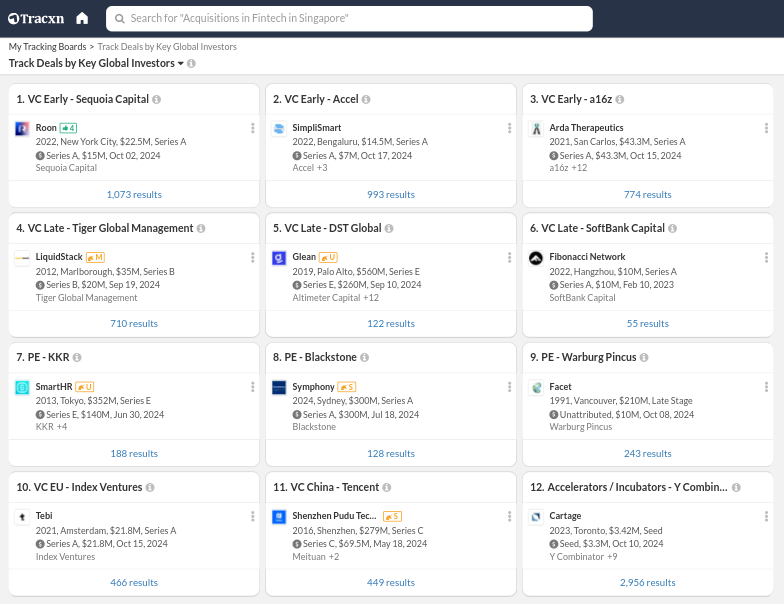Screen dimensions: 784x604
Task: Click the search bar input field
Action: (350, 18)
